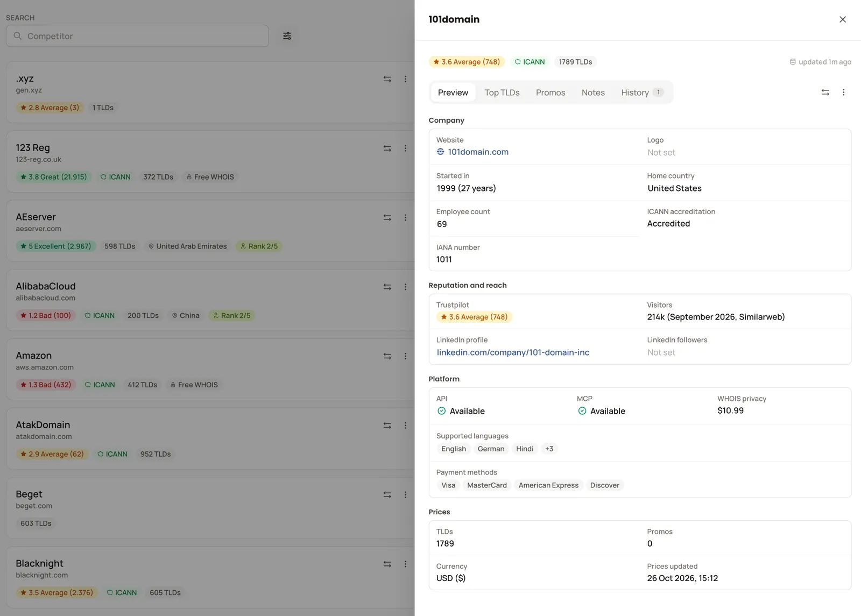Close the 101domain detail panel
Screen dimensions: 861x616
[x=843, y=19]
